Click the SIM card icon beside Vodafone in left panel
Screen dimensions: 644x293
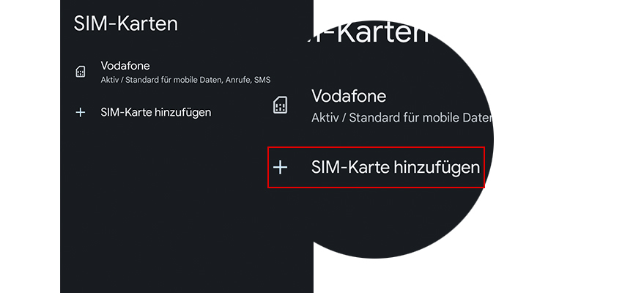click(80, 72)
